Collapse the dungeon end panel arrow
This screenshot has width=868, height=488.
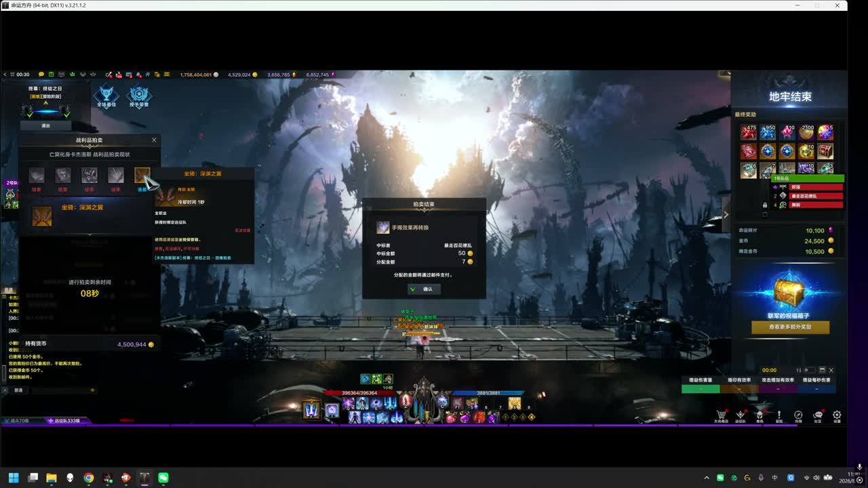(726, 215)
